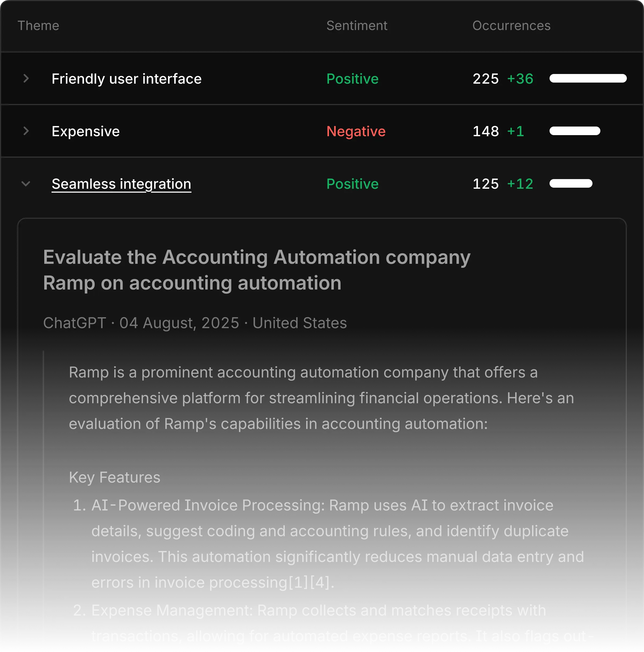Click the ChatGPT 04 August 2025 metadata line
644x652 pixels.
[x=195, y=323]
